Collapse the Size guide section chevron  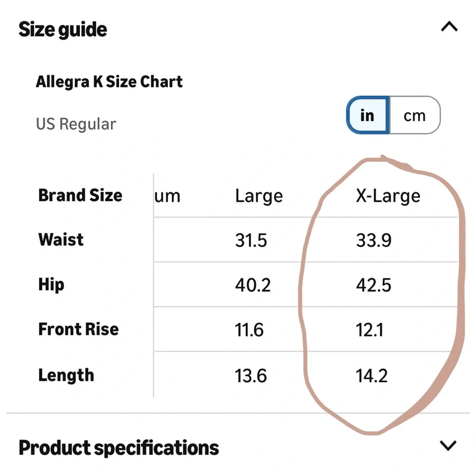[449, 27]
